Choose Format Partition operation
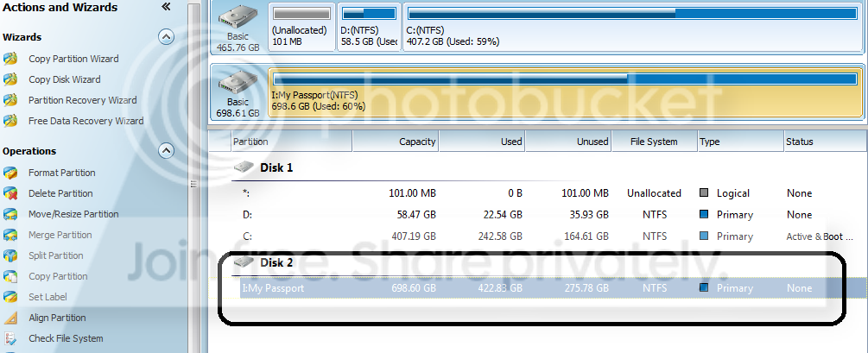The height and width of the screenshot is (353, 868). point(62,173)
